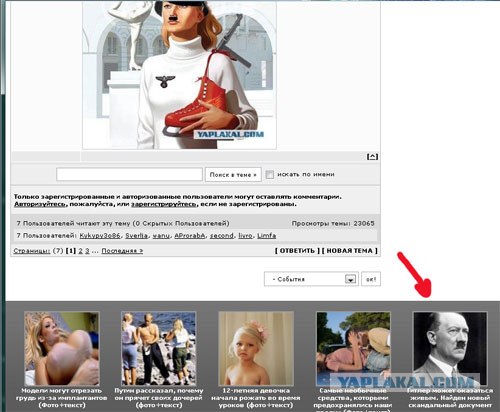Go to page 2 of the topic
Screen dimensions: 500x412
pos(80,251)
